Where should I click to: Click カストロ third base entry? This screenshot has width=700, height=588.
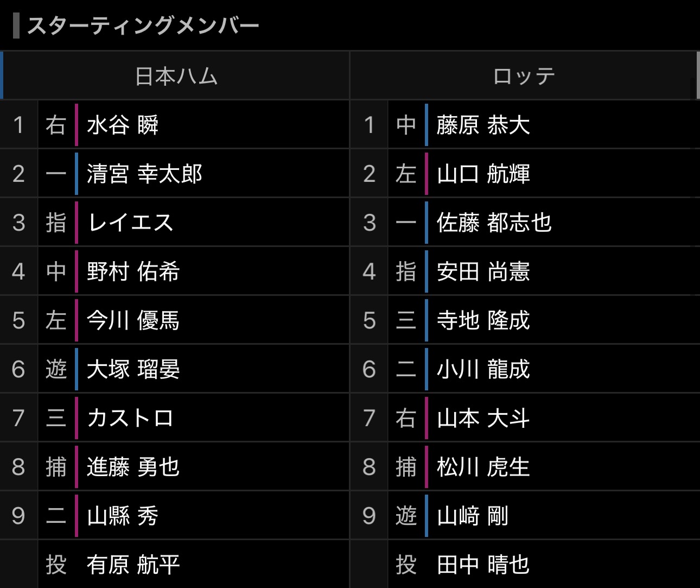[130, 418]
